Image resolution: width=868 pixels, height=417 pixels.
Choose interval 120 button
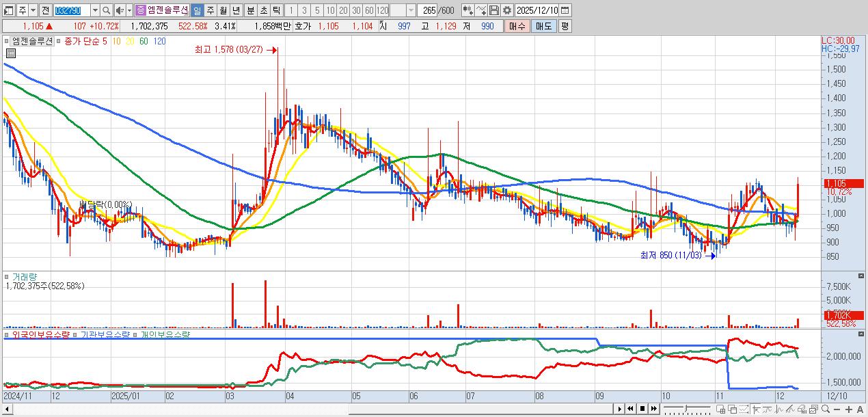[383, 10]
